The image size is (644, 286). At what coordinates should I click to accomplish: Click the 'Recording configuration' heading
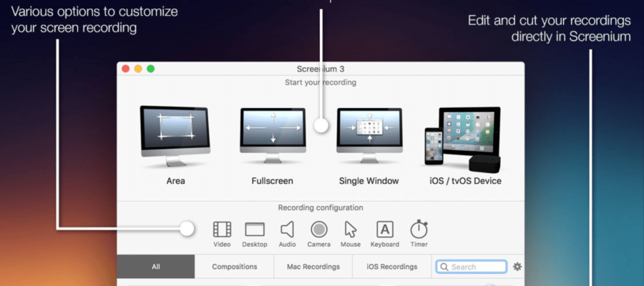[x=321, y=207]
